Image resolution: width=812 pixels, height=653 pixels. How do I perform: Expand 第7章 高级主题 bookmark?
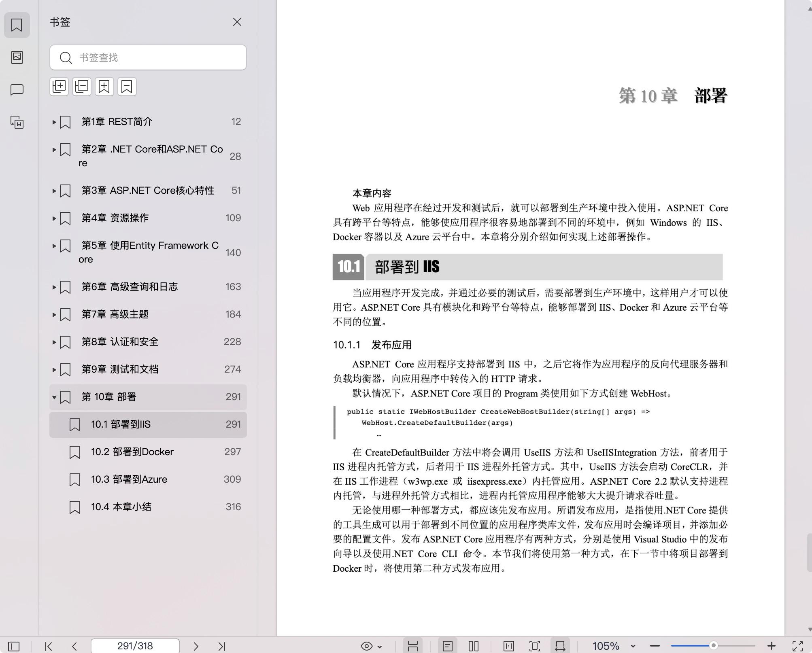coord(54,314)
